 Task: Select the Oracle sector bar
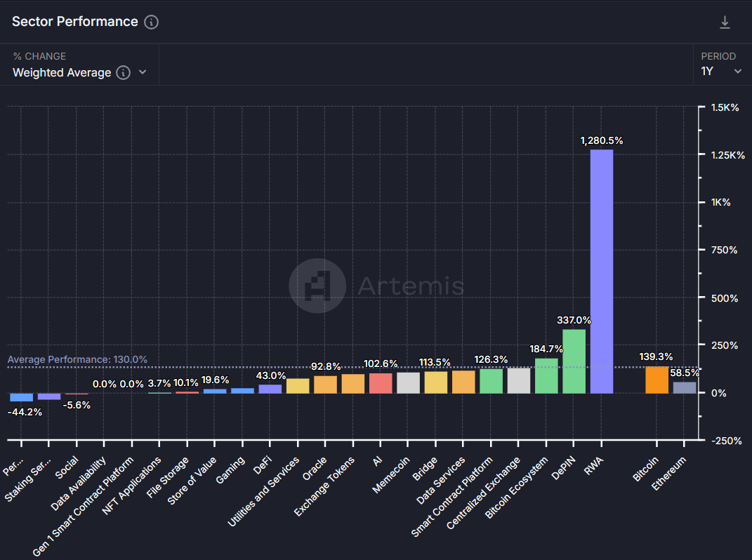[325, 385]
